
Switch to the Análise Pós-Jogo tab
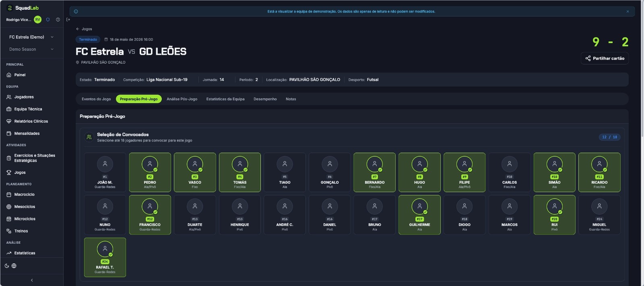[182, 99]
